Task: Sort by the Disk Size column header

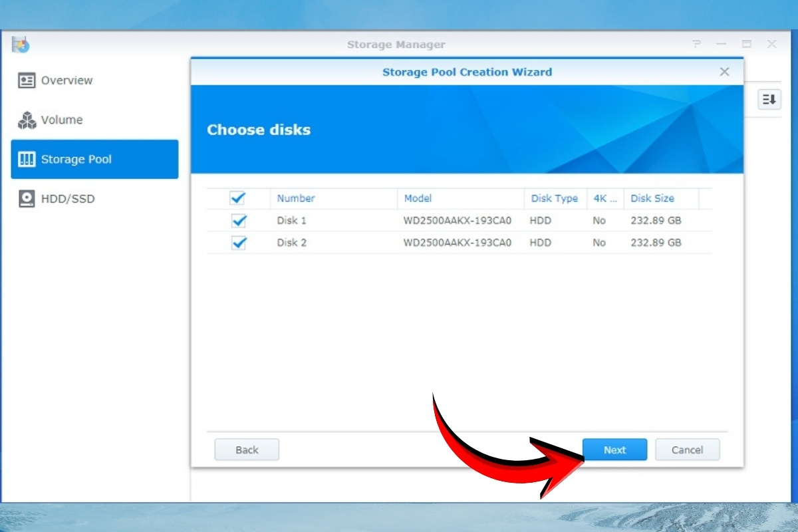Action: [x=661, y=198]
